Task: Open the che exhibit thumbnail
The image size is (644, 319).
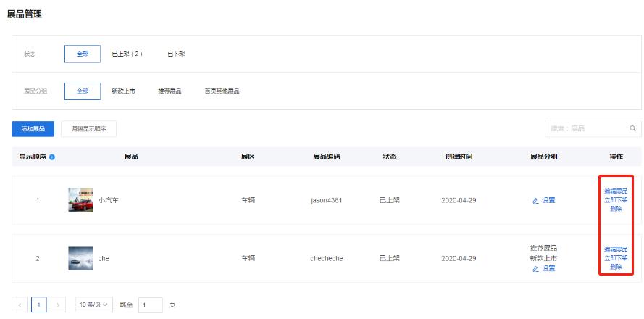Action: click(80, 258)
